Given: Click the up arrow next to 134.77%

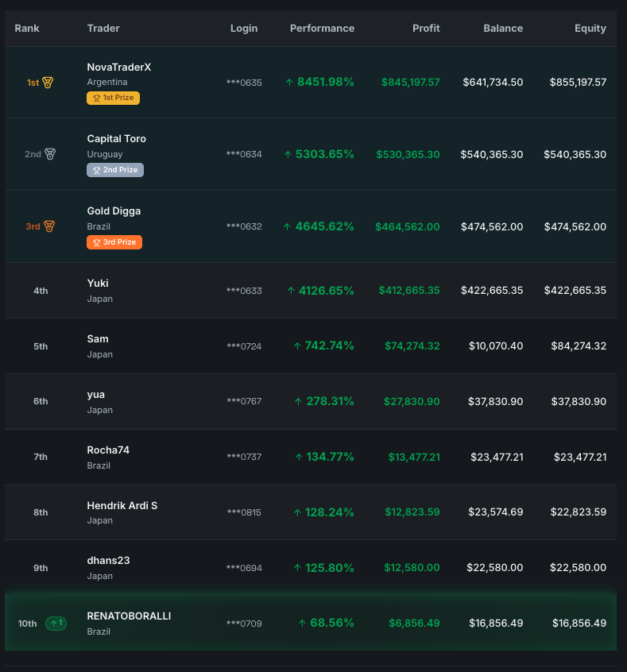Looking at the screenshot, I should pos(299,458).
